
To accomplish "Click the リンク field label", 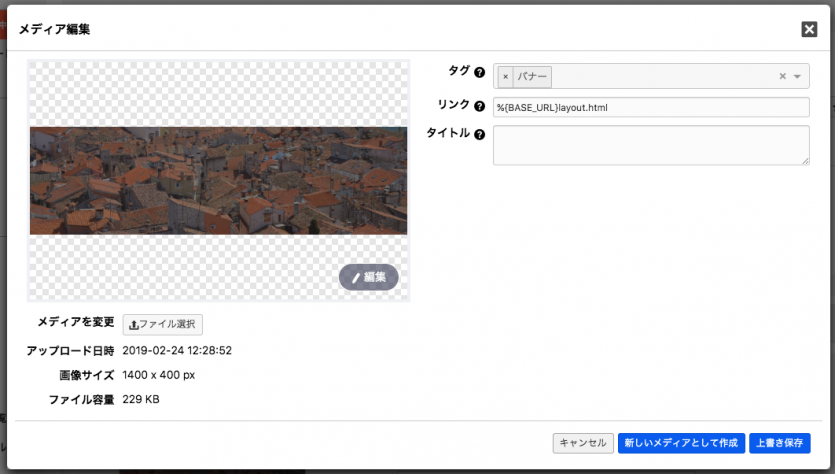I will 454,104.
